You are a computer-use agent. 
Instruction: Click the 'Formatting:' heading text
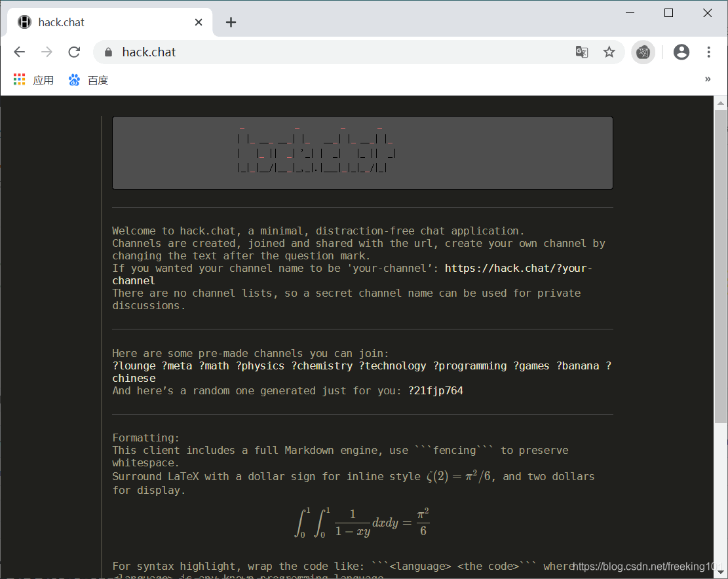(145, 438)
